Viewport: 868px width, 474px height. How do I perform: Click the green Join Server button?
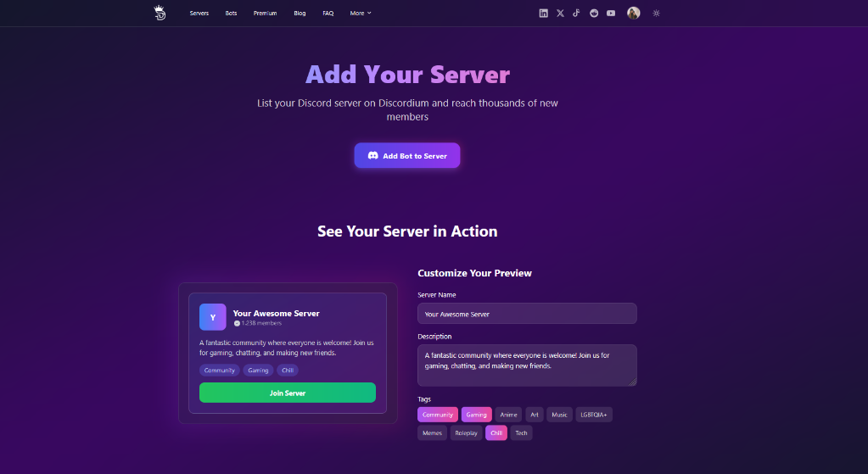click(x=288, y=393)
